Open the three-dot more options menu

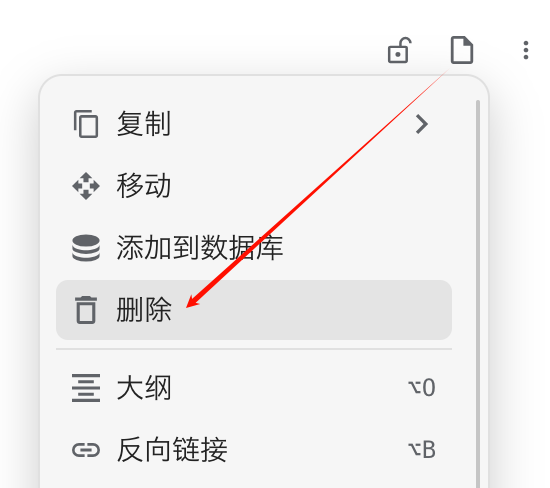click(525, 50)
